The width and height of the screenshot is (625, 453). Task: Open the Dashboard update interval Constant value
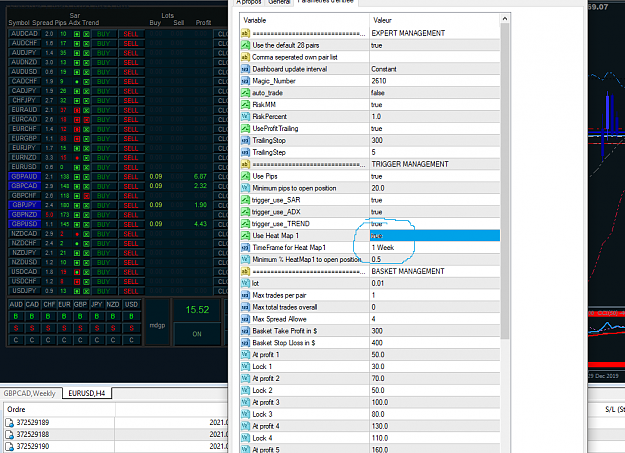435,69
